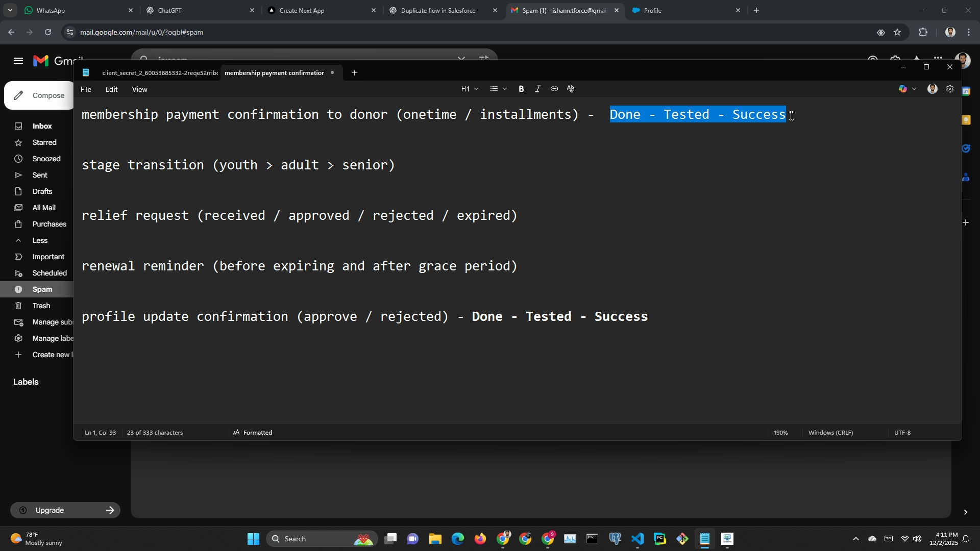Click the Upgrade button in Gmail

[65, 510]
